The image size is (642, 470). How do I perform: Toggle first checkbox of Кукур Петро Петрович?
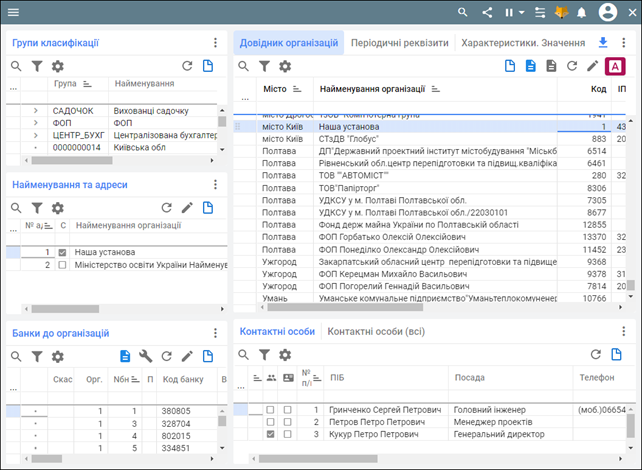[270, 435]
